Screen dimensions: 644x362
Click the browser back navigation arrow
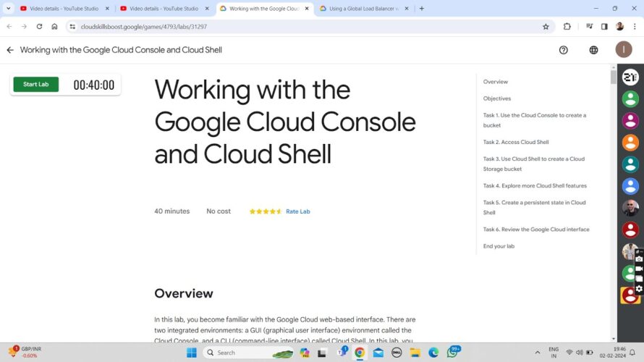[9, 27]
